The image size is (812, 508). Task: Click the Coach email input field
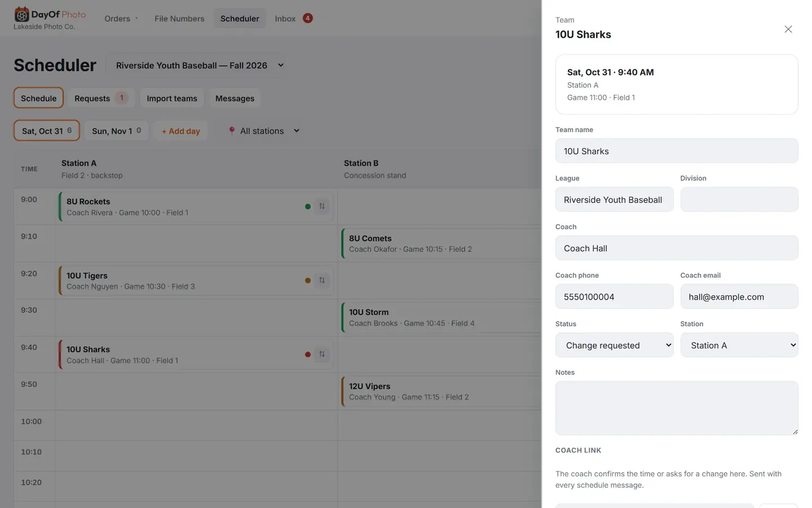click(739, 296)
